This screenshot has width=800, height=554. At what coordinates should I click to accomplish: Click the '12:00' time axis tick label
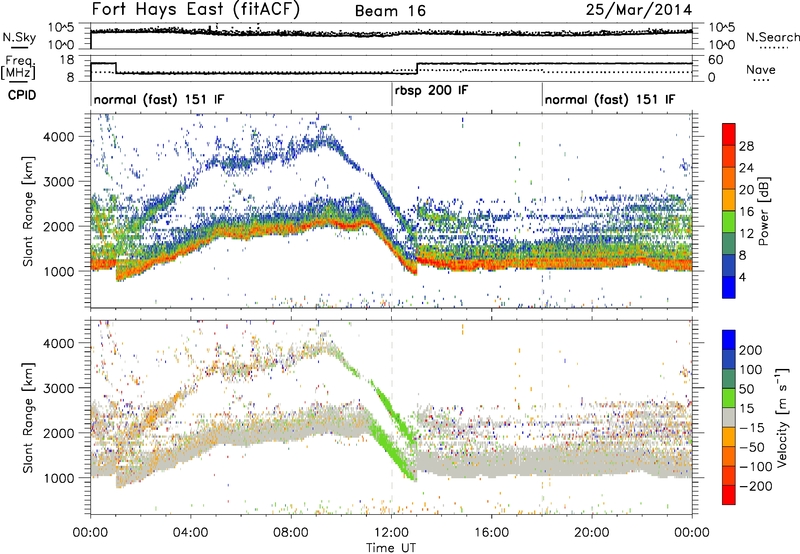coord(391,533)
